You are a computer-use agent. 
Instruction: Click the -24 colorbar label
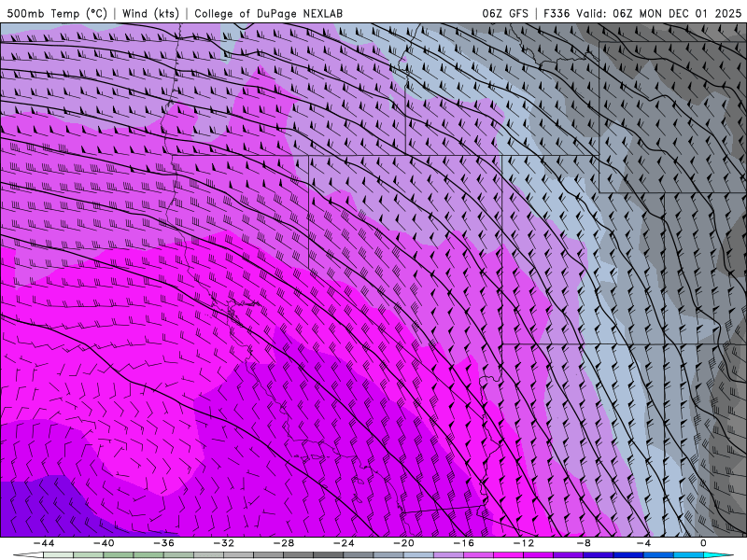[344, 543]
